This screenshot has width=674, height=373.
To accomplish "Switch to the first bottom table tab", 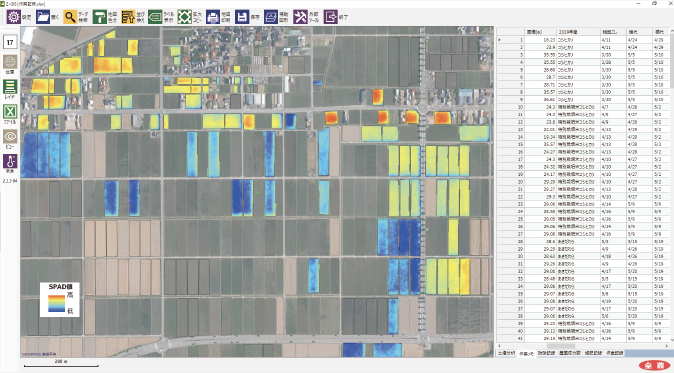I will click(x=506, y=353).
